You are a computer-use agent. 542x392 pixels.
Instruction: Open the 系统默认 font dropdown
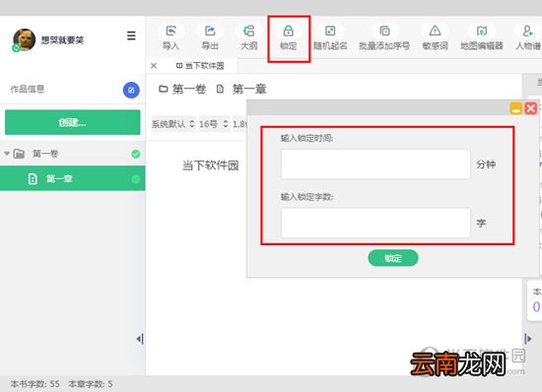tap(173, 124)
